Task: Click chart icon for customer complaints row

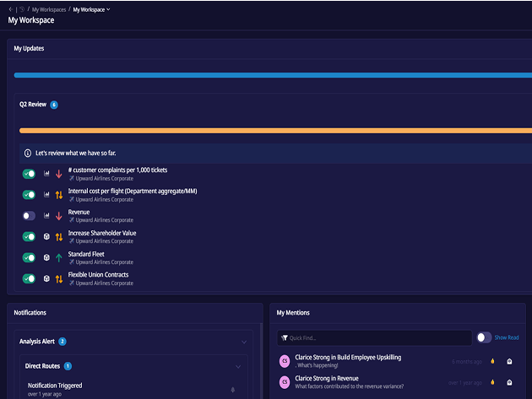Action: tap(46, 174)
